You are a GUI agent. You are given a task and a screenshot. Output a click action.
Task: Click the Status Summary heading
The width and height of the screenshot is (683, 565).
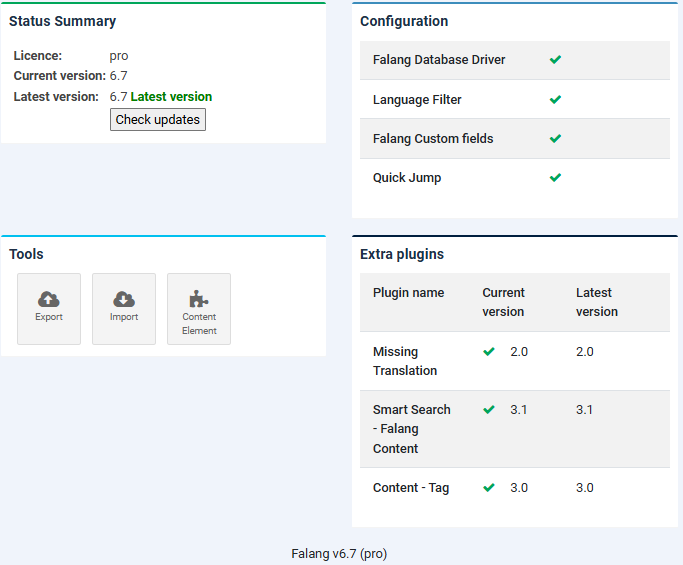[62, 21]
